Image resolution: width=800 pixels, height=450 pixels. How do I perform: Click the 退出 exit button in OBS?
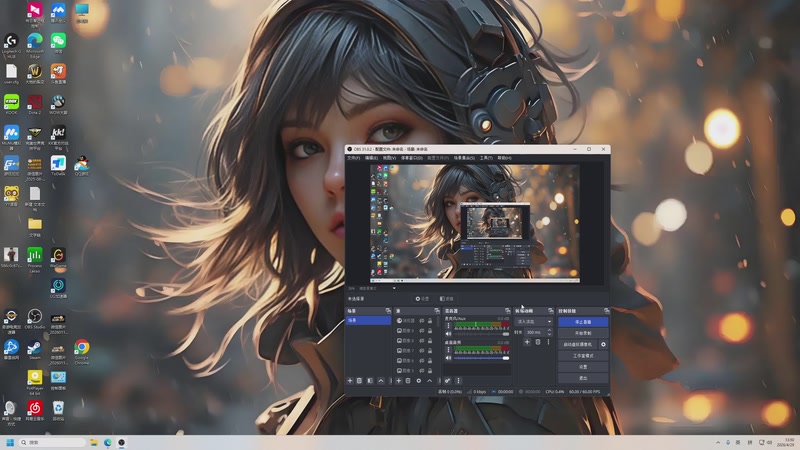click(x=583, y=378)
